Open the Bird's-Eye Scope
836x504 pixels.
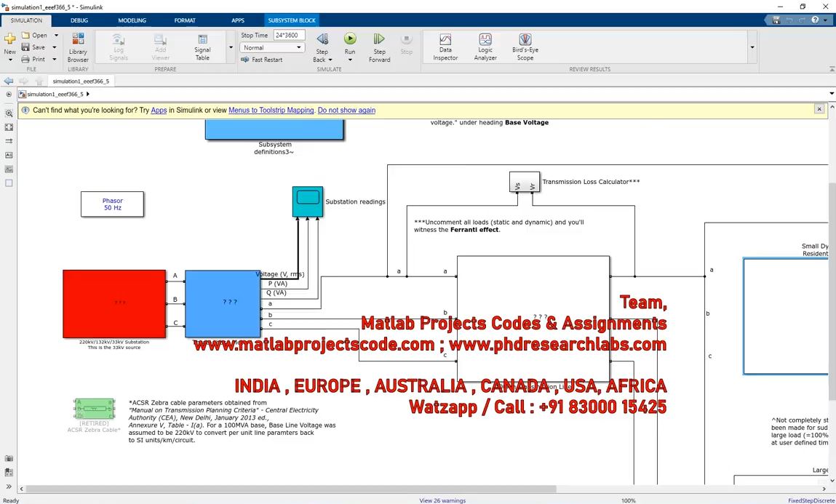coord(525,47)
